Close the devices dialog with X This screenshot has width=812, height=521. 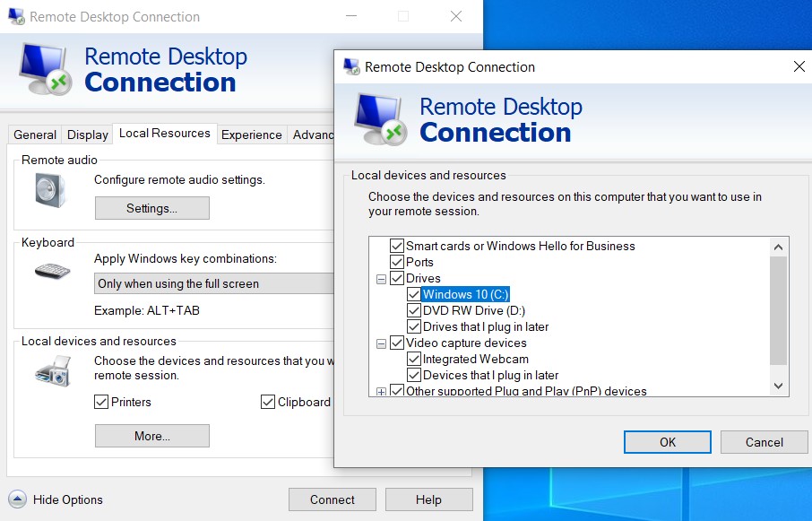click(799, 66)
